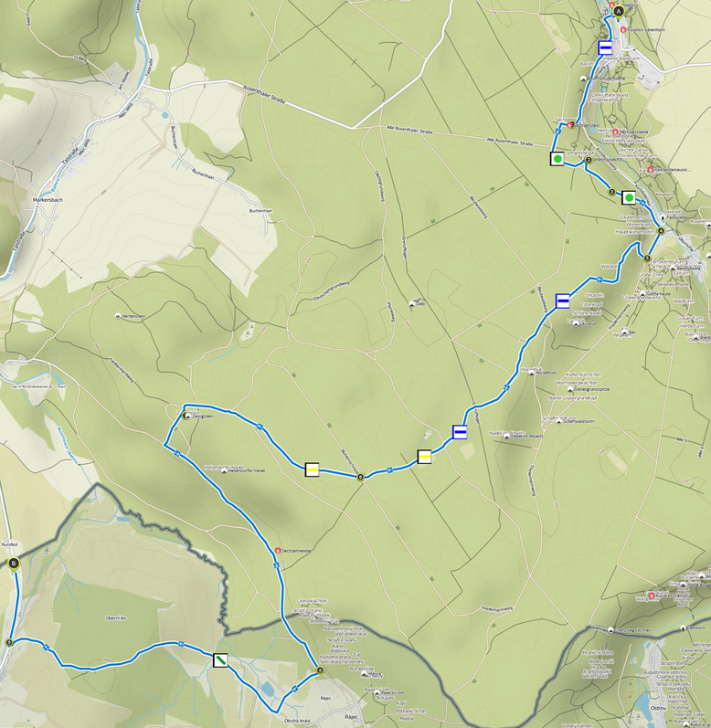Select the blue stripe trail sign below marker A
The height and width of the screenshot is (728, 711).
click(605, 47)
